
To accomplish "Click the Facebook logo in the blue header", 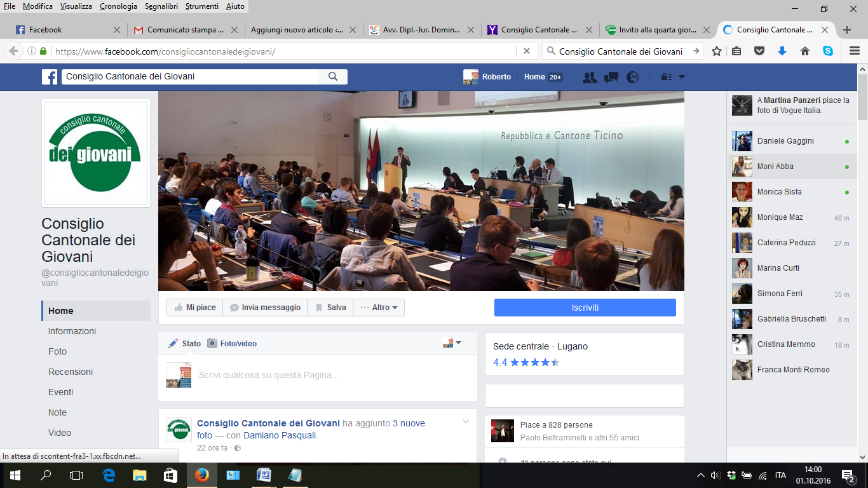I will (50, 77).
